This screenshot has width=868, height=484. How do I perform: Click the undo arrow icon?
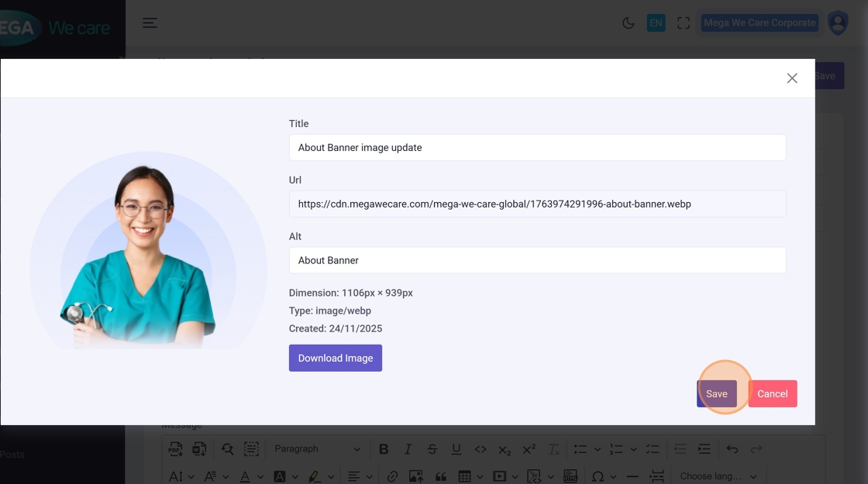tap(732, 449)
